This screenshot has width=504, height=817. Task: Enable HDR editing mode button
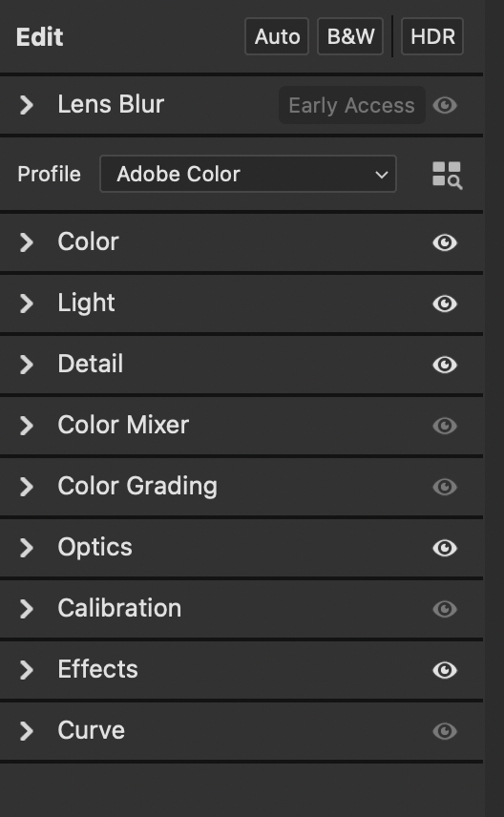[432, 36]
